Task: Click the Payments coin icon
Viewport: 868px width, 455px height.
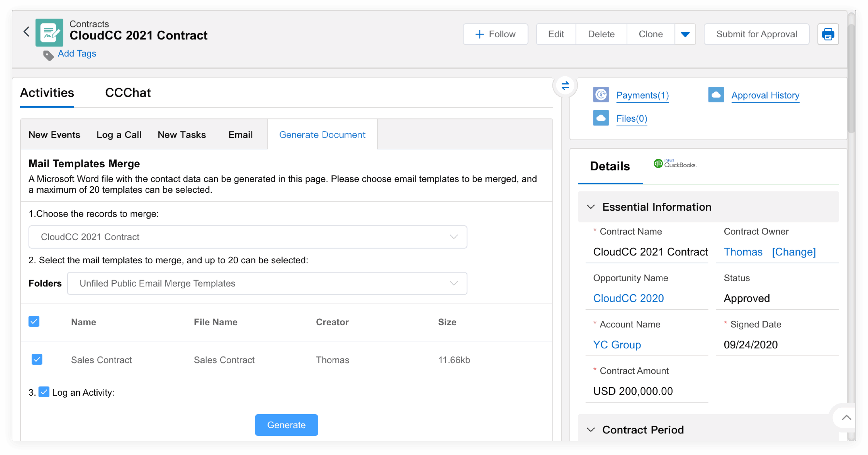Action: 601,95
